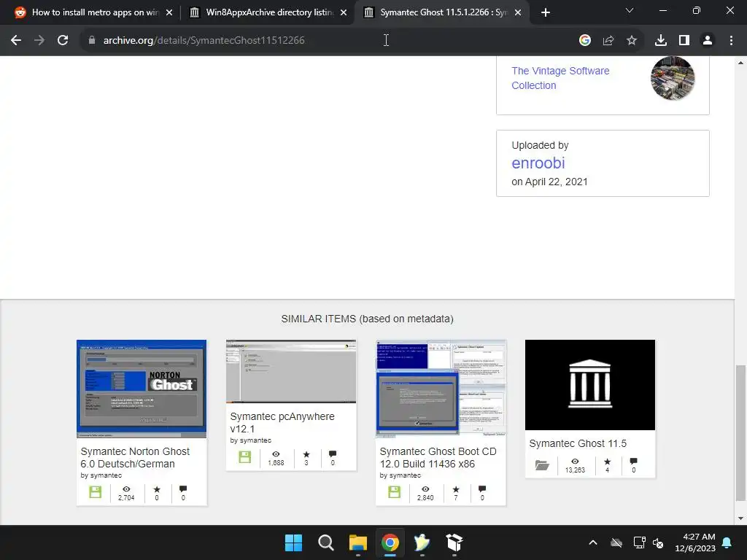Click views eye icon on Ghost 11.5 card
Image resolution: width=747 pixels, height=560 pixels.
tap(575, 462)
